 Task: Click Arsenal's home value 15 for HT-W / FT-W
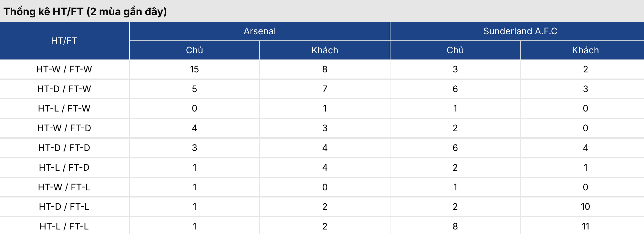pos(194,69)
